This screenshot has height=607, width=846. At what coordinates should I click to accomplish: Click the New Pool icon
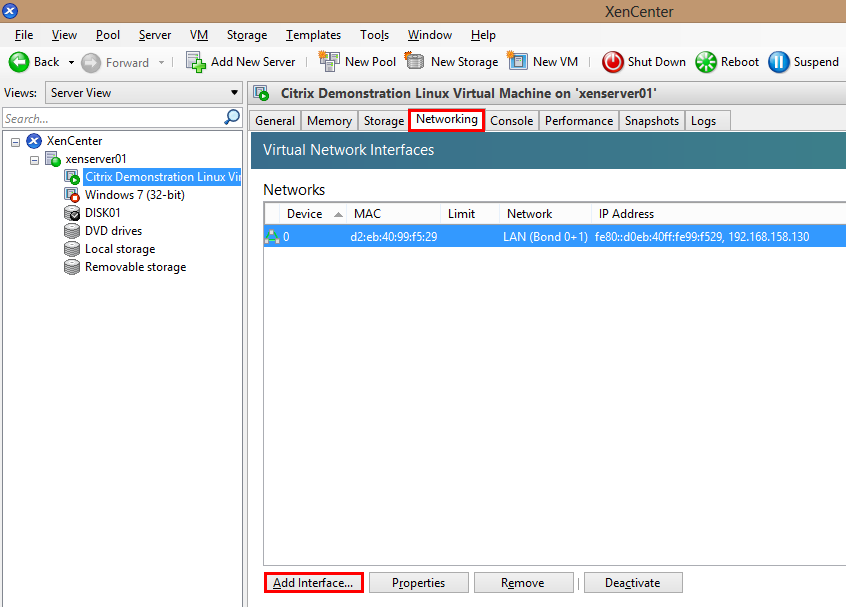[x=329, y=61]
